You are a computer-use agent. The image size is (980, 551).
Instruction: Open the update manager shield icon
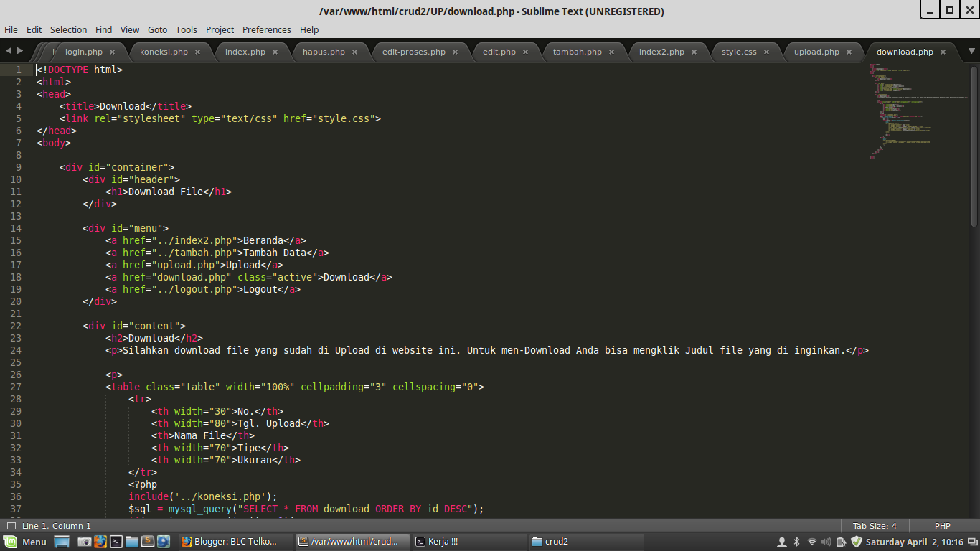click(857, 542)
